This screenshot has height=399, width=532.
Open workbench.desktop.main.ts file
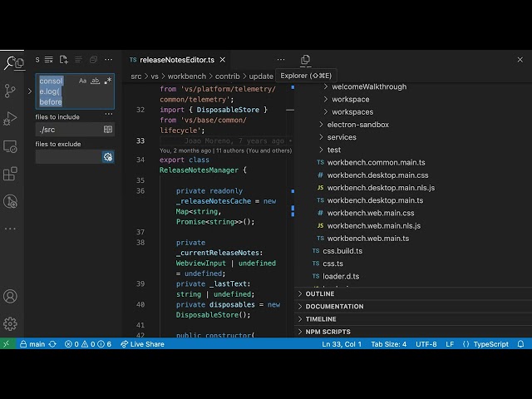(x=375, y=200)
